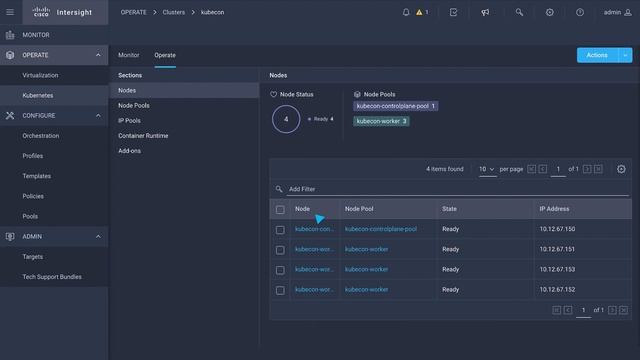Open the global search icon

pyautogui.click(x=519, y=12)
